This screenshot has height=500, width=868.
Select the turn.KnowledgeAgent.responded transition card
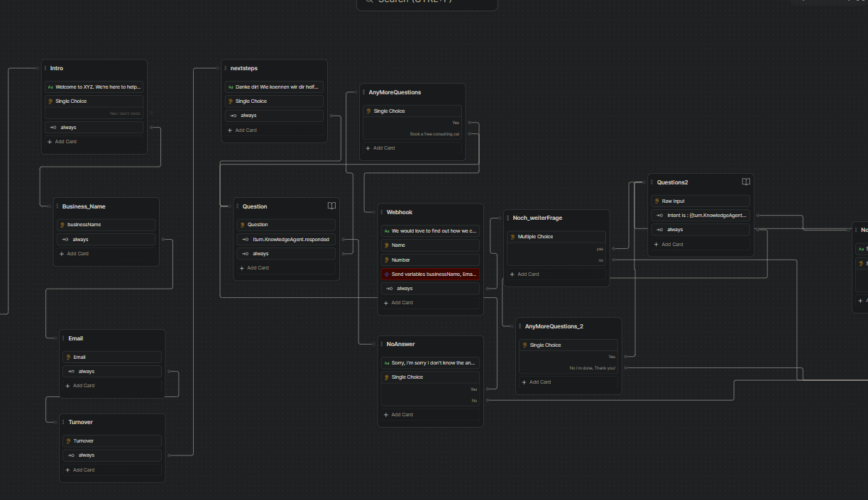point(290,240)
